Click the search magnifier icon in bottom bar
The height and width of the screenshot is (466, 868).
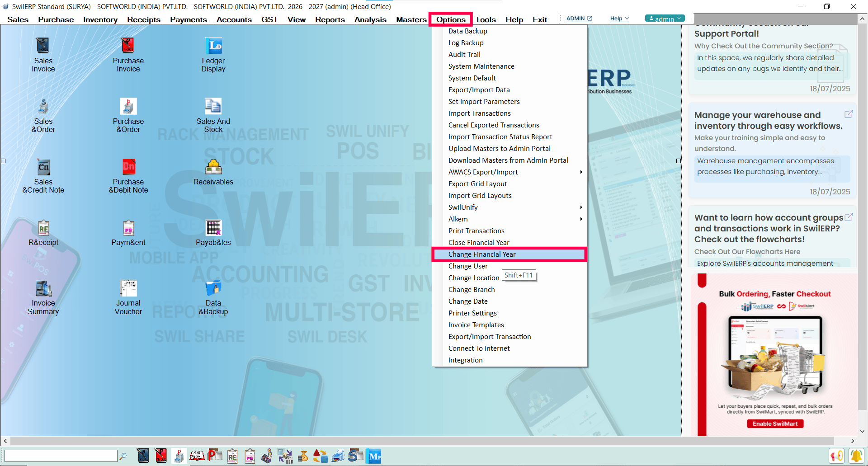click(x=123, y=457)
